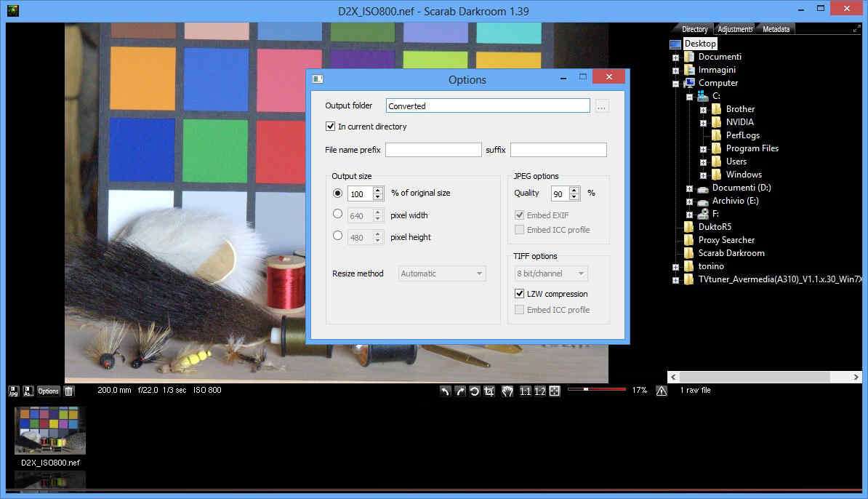Screen dimensions: 868x499
Task: Click the output folder browse button
Action: [x=601, y=106]
